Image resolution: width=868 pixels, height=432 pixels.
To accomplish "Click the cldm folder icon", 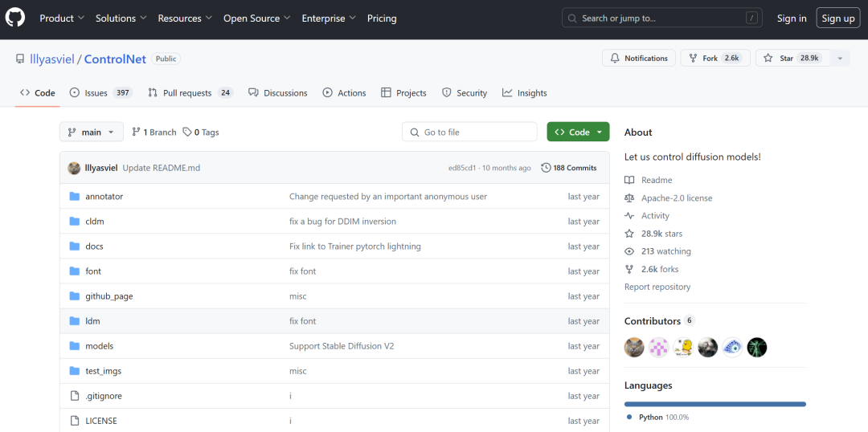I will tap(75, 222).
